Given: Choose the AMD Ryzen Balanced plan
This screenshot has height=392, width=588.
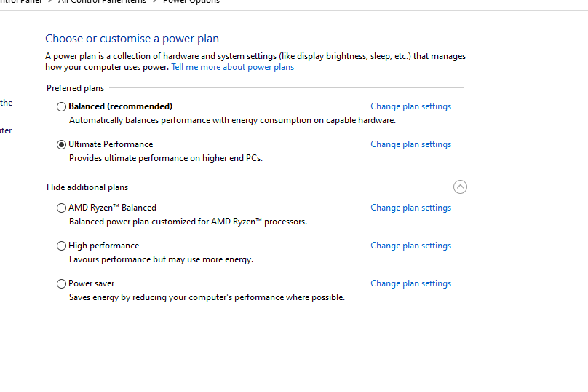Looking at the screenshot, I should (61, 208).
